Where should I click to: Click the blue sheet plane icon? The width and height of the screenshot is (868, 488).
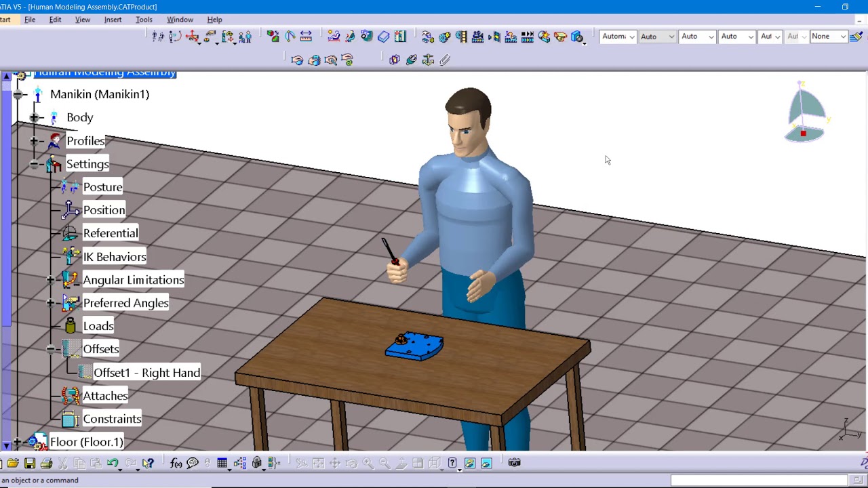[x=383, y=36]
